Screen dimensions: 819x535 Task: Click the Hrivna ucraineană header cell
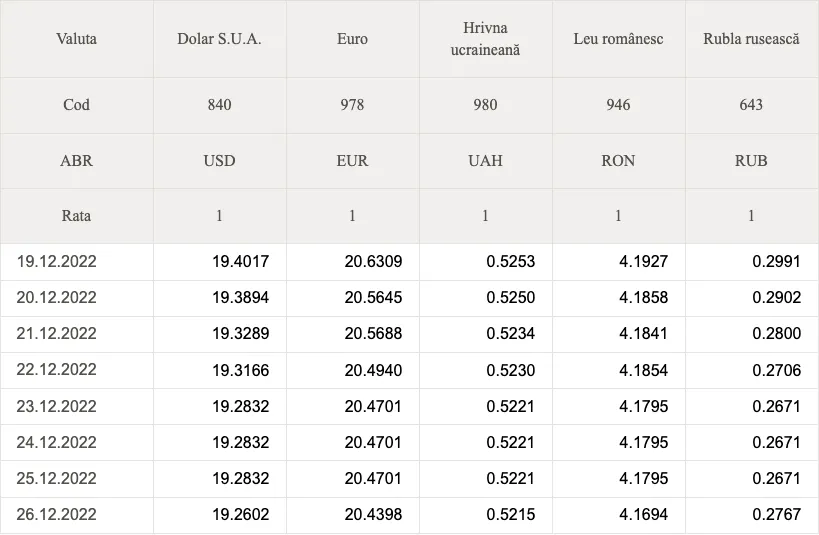[485, 39]
